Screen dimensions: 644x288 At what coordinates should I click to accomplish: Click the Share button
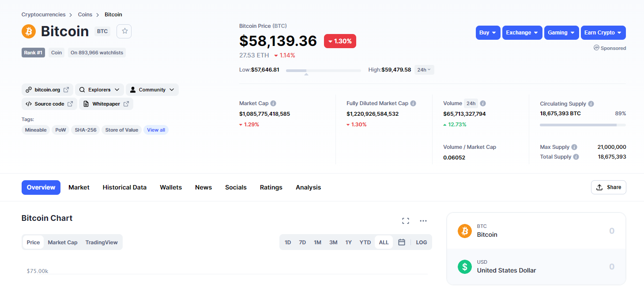click(x=608, y=187)
